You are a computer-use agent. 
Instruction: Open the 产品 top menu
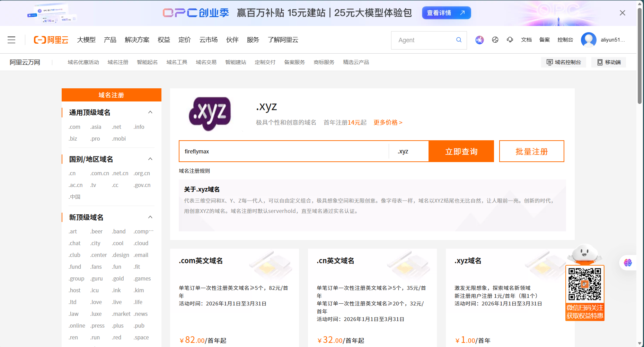tap(110, 40)
